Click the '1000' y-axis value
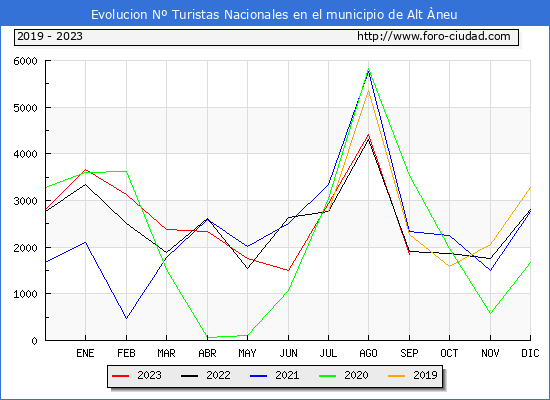The width and height of the screenshot is (550, 400). click(x=25, y=294)
